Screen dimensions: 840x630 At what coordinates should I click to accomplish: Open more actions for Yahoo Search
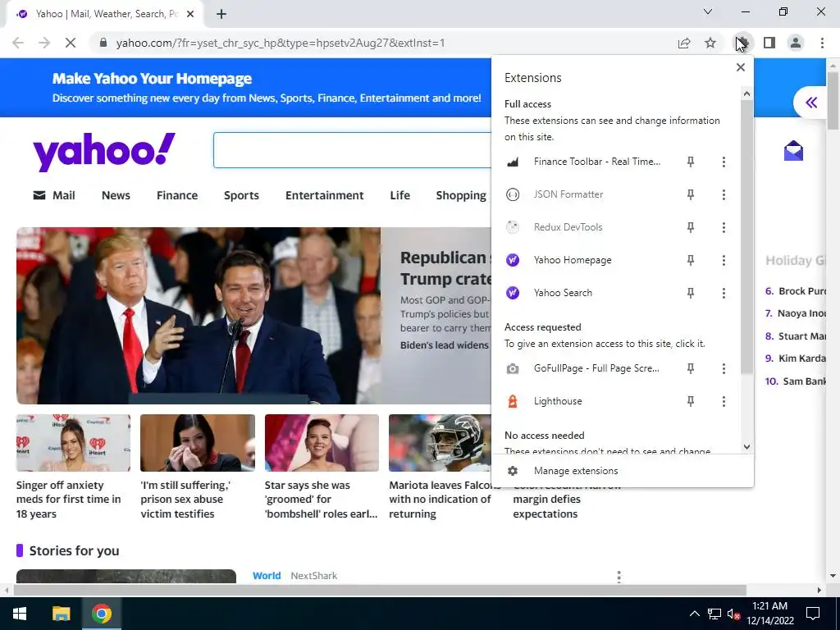(724, 293)
